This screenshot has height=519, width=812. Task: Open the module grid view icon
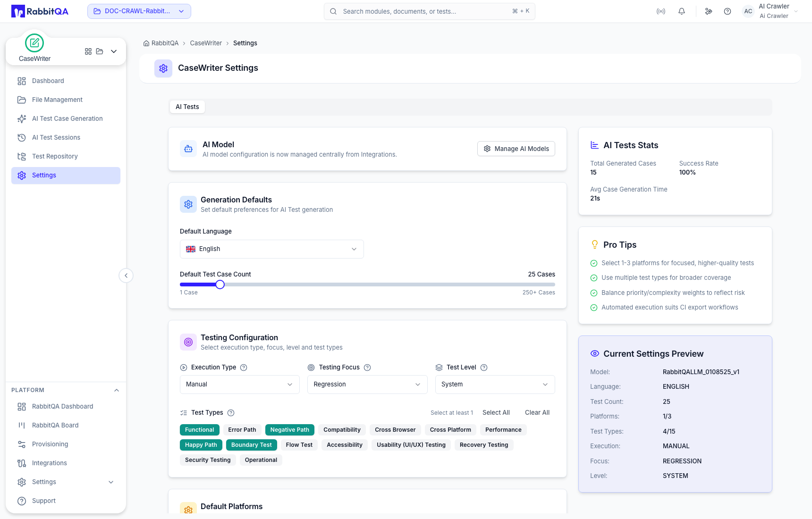(x=88, y=51)
